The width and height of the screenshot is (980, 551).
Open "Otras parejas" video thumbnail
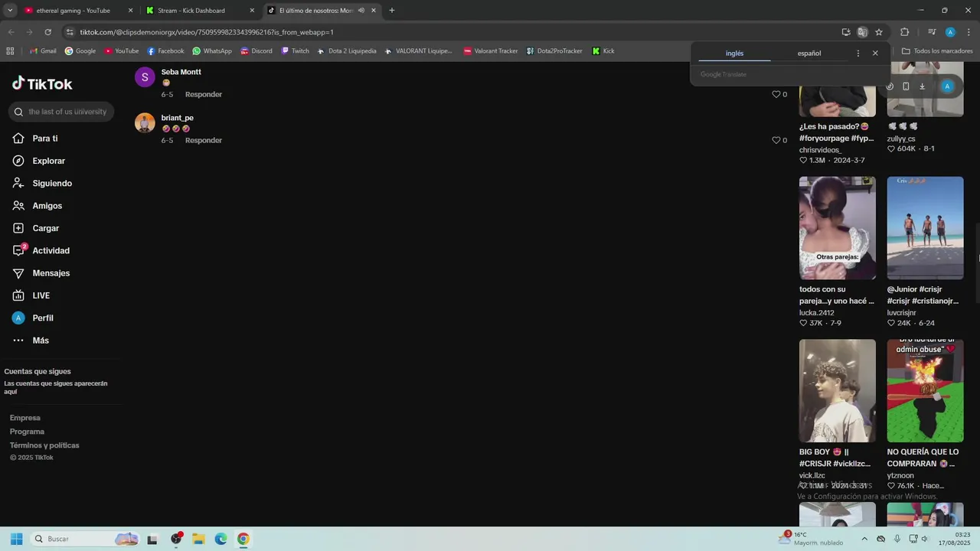point(838,228)
